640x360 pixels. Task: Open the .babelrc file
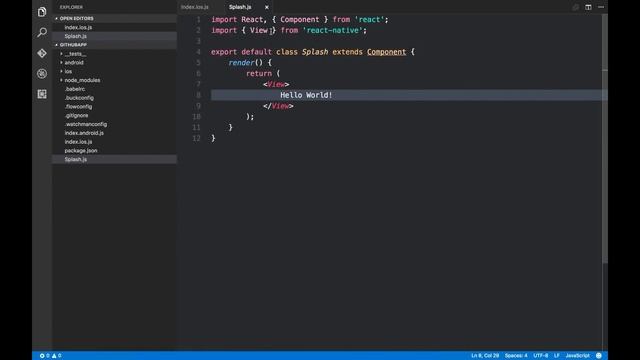pyautogui.click(x=75, y=89)
